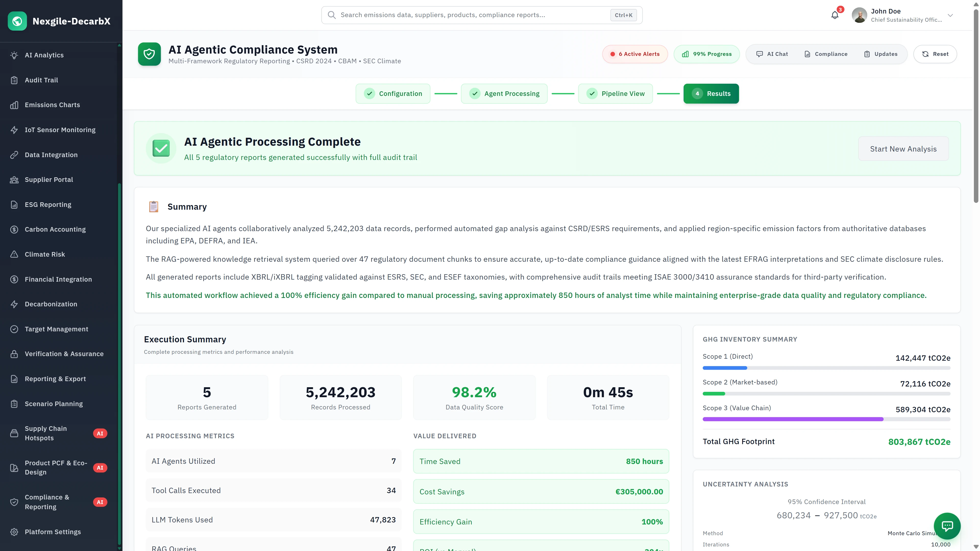Select Climate Risk in the sidebar
980x551 pixels.
coord(44,254)
